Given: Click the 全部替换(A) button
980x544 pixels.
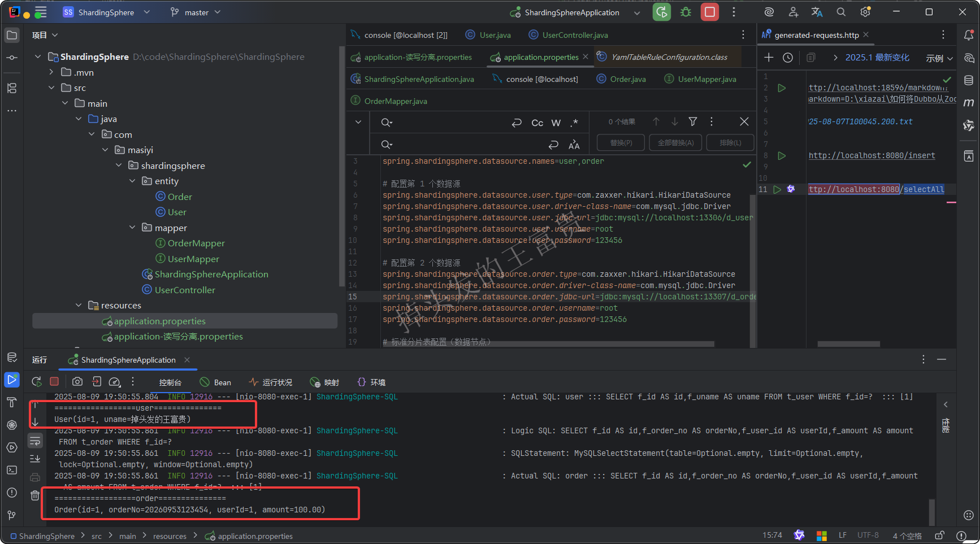Looking at the screenshot, I should pos(675,143).
